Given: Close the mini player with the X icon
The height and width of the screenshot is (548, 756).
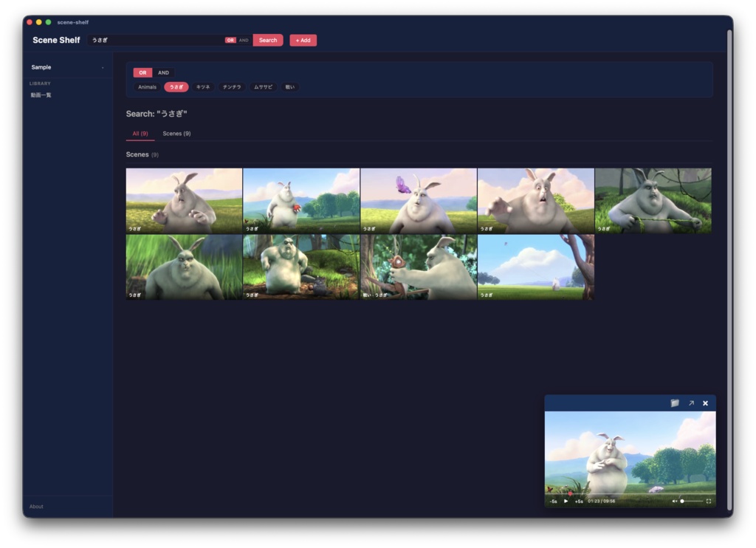Looking at the screenshot, I should tap(705, 403).
